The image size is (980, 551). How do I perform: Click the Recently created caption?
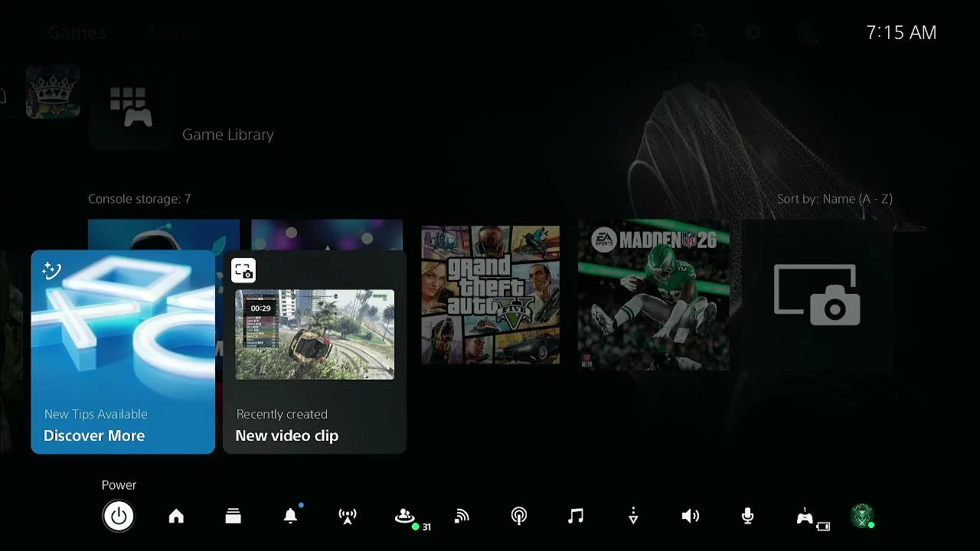(x=282, y=414)
